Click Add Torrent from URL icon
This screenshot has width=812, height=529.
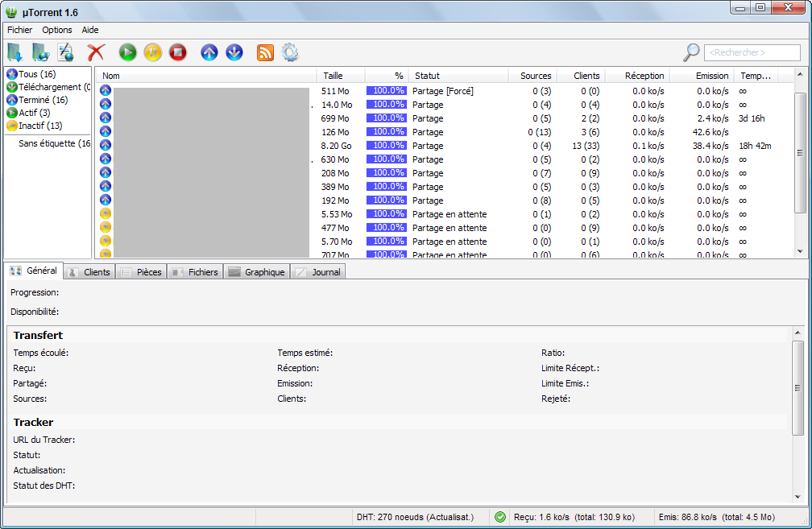click(40, 52)
